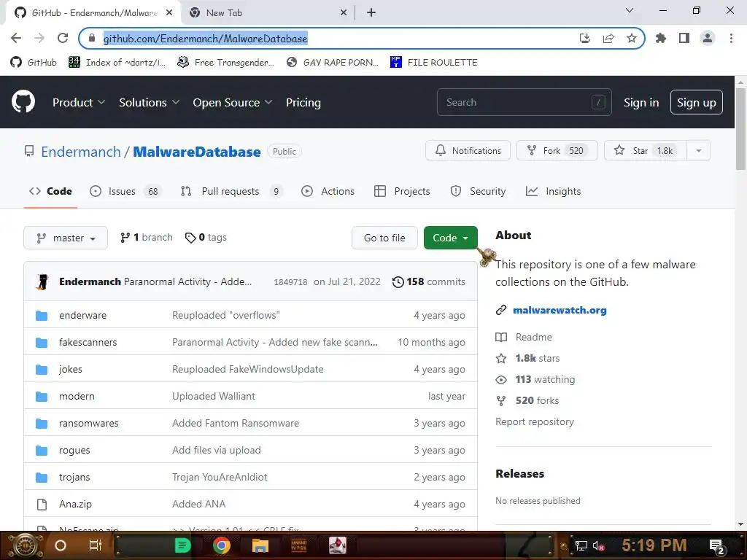View the 0 tags link

coord(206,237)
